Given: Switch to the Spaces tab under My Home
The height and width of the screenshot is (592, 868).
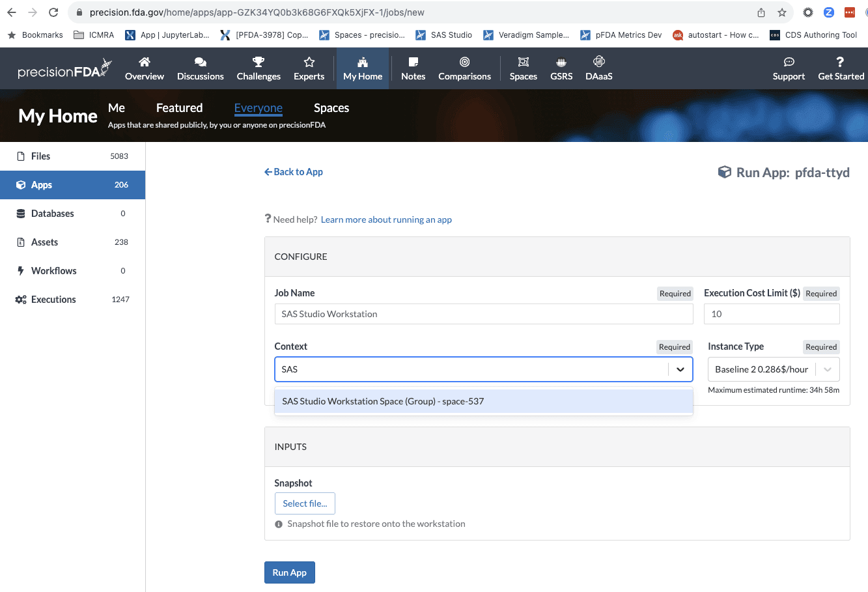Looking at the screenshot, I should [331, 108].
